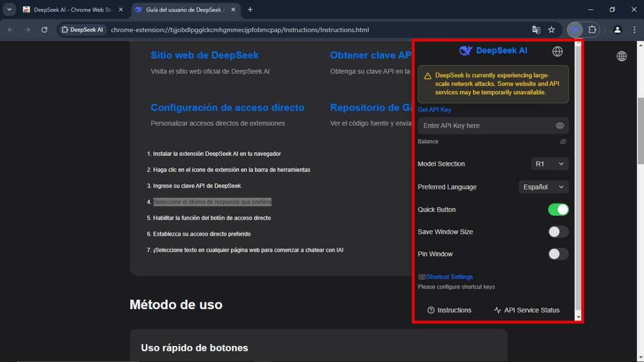
Task: Click the page vertical scrollbar thumb
Action: click(640, 131)
